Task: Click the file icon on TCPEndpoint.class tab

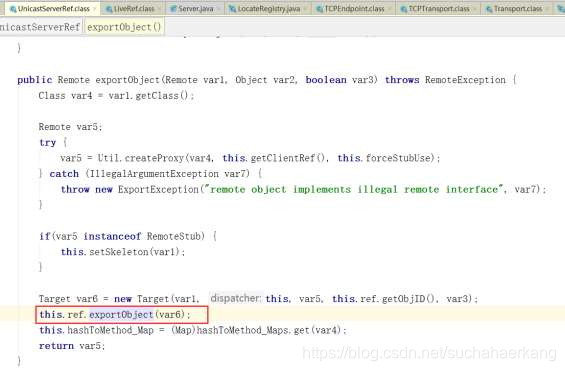Action: click(319, 9)
